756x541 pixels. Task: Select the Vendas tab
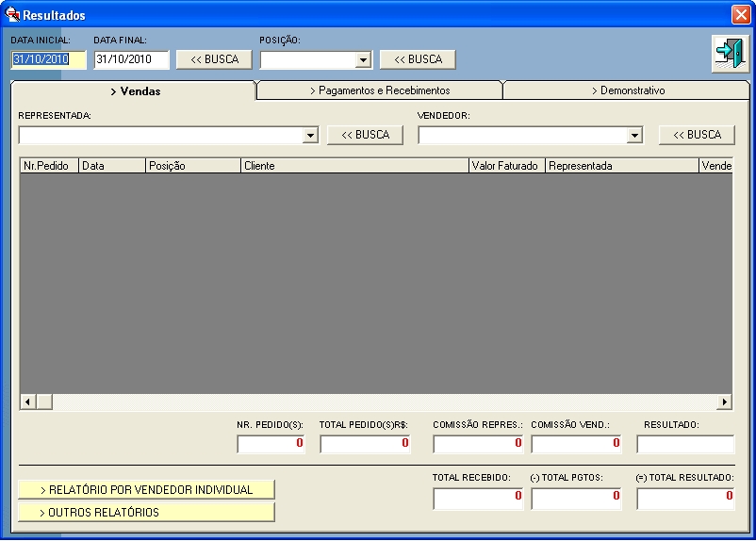pos(134,91)
